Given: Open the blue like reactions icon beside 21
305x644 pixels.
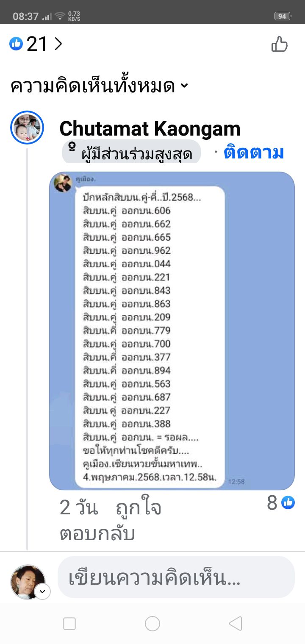Looking at the screenshot, I should (x=16, y=44).
